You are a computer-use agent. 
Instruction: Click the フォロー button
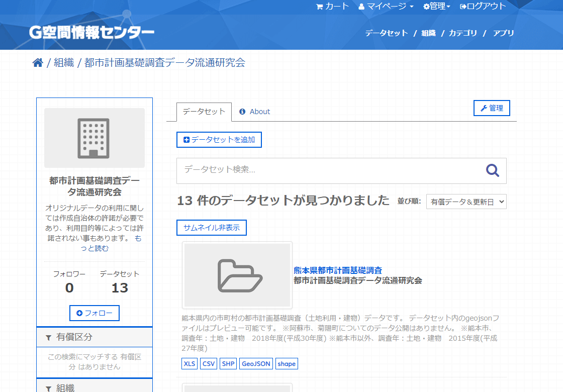pyautogui.click(x=94, y=313)
